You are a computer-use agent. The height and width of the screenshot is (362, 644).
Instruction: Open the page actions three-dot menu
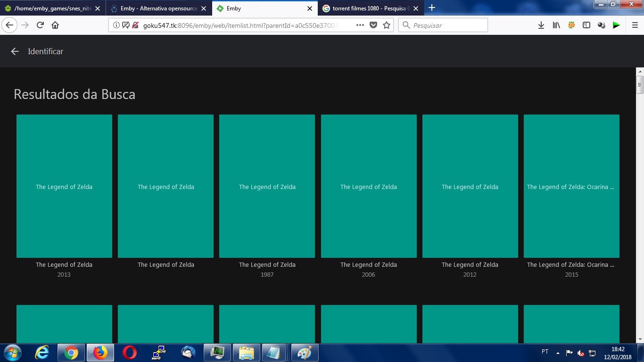(x=360, y=25)
